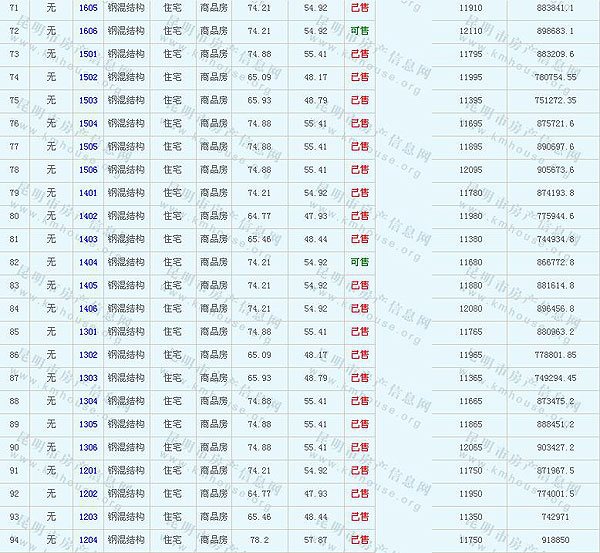Open unit 1202 link

point(88,494)
